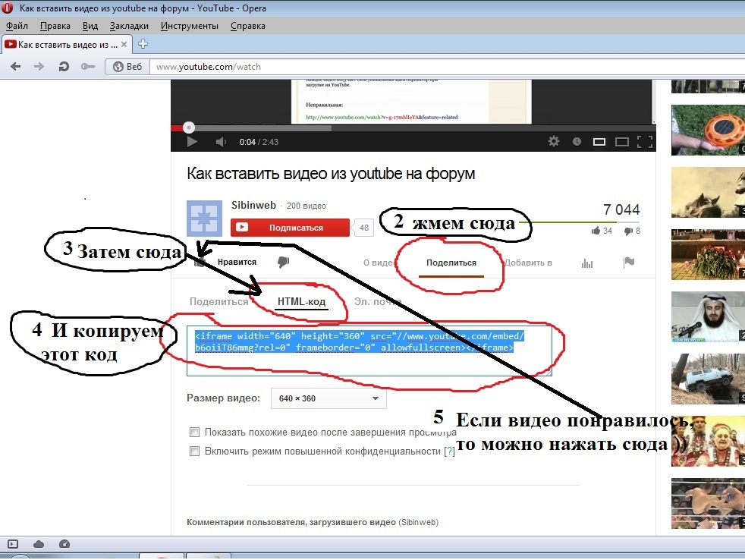Open the sidebar thumbnail of white SUV in mud
The height and width of the screenshot is (560, 745).
[708, 379]
